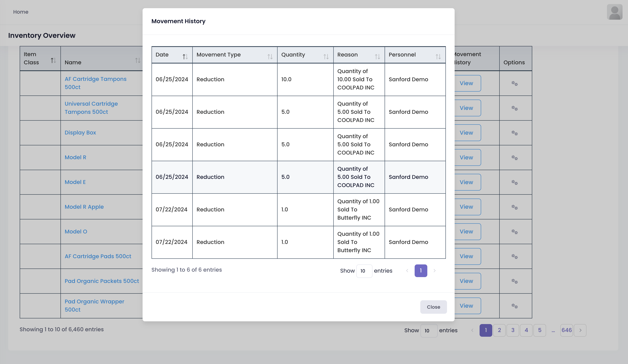This screenshot has height=364, width=628.
Task: Close the Movement History dialog
Action: (x=433, y=307)
